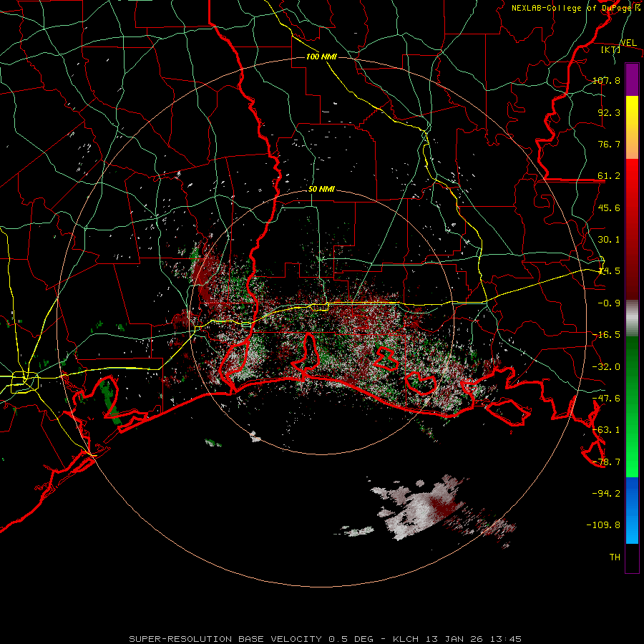Select the -63.1 scale value

click(606, 430)
